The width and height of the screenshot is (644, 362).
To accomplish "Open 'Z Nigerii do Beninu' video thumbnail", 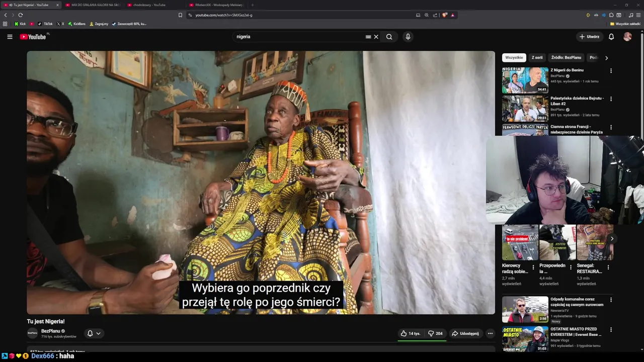I will [x=525, y=80].
